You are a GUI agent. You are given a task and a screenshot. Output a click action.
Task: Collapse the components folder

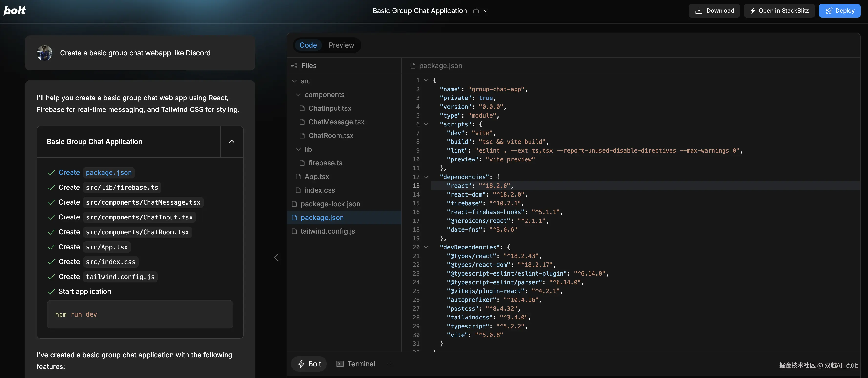click(x=298, y=95)
